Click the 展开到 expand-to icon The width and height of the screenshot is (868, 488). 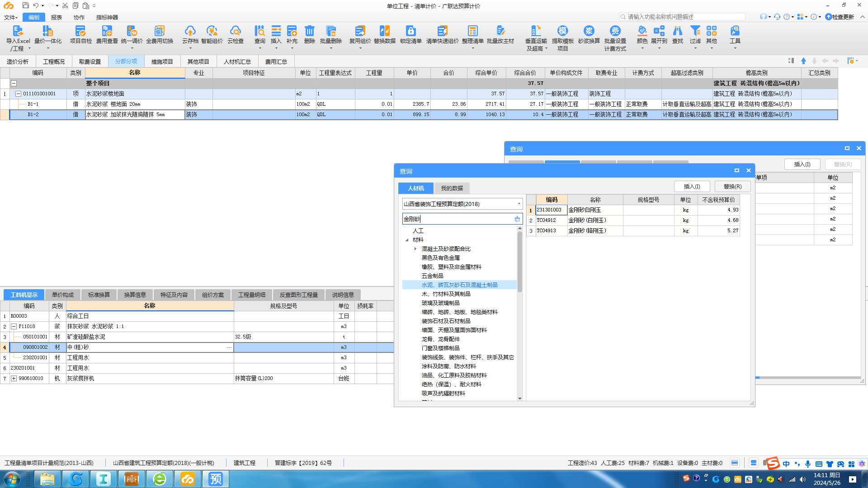pyautogui.click(x=659, y=31)
